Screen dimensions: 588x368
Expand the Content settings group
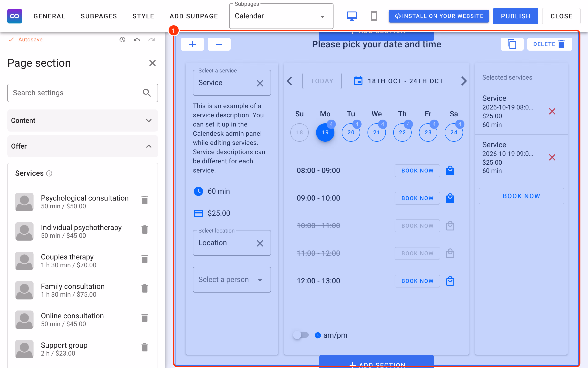coord(83,121)
